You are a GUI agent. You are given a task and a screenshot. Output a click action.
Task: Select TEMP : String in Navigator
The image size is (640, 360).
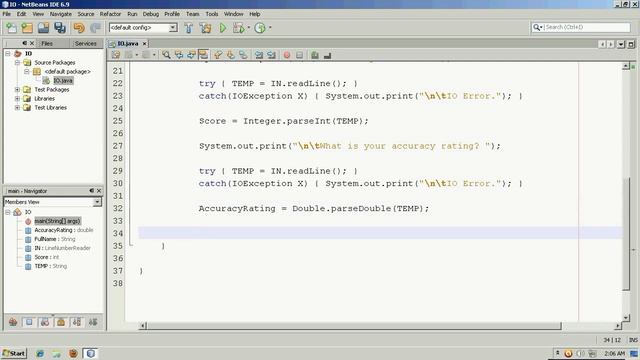(51, 266)
